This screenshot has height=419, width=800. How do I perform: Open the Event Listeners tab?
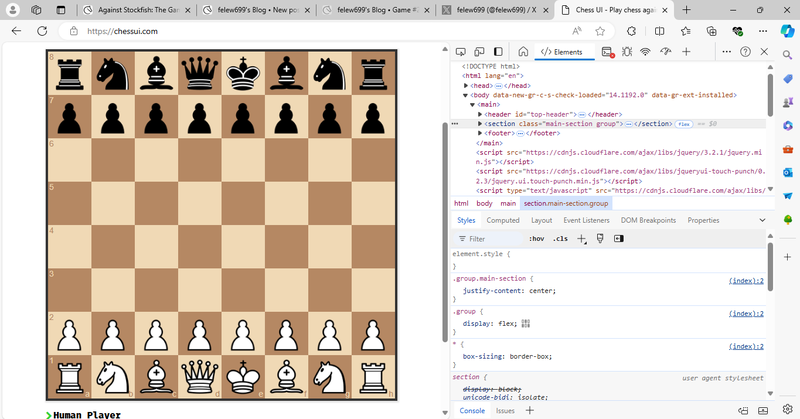[586, 220]
